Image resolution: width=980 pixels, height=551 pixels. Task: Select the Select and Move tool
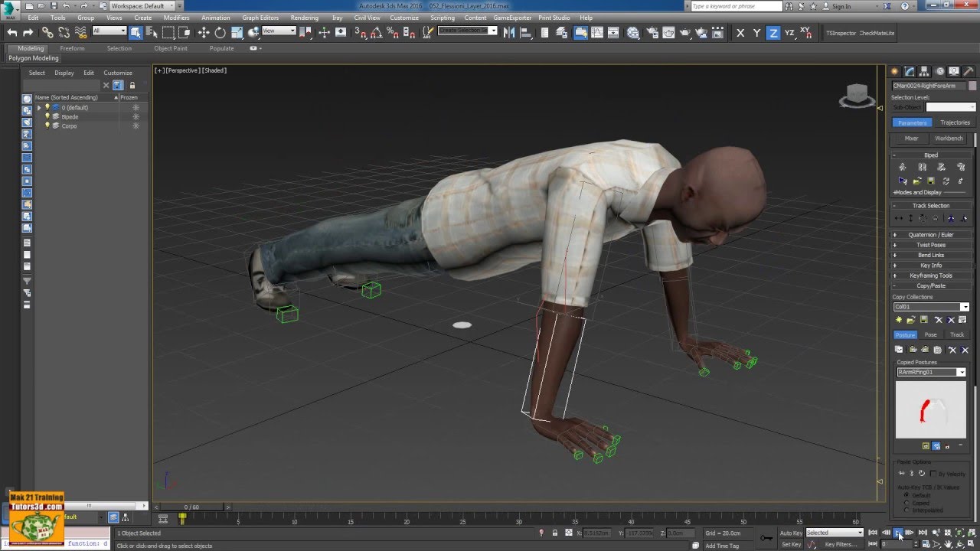pos(204,32)
